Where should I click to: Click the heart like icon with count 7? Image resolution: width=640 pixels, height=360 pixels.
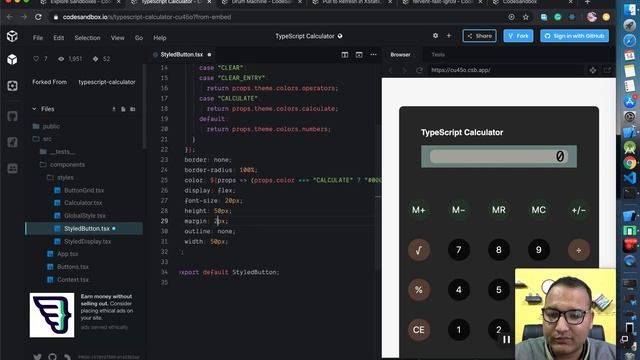tap(36, 59)
